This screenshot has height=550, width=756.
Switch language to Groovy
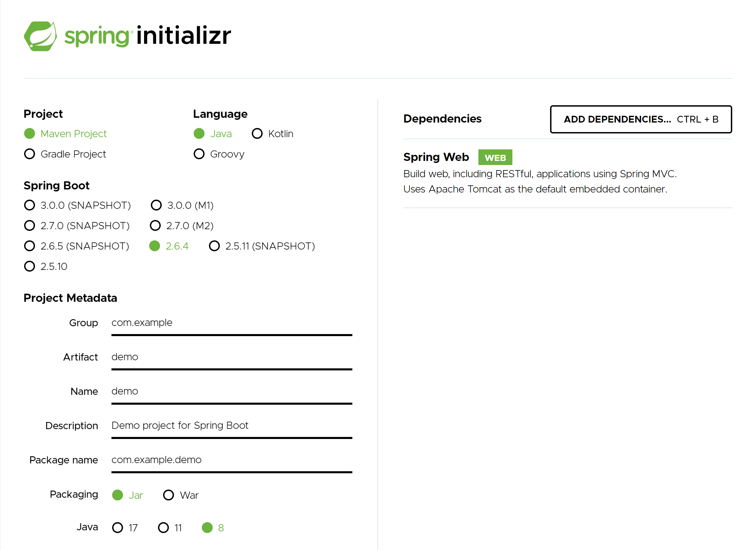tap(199, 154)
